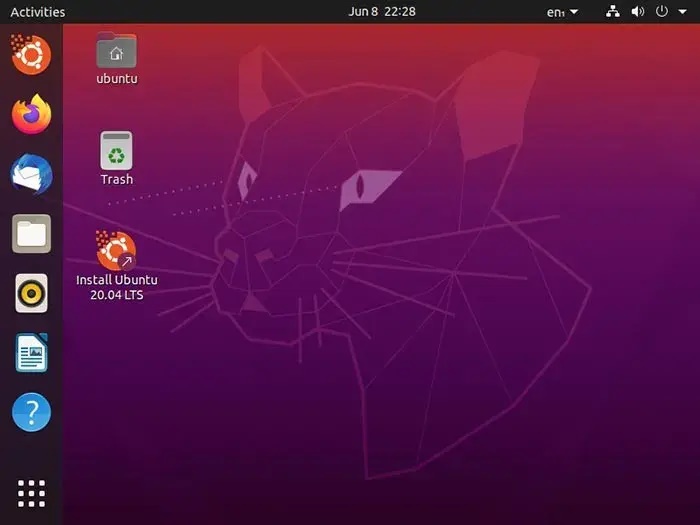Open the en keyboard layout dropdown
The image size is (700, 525).
[562, 12]
